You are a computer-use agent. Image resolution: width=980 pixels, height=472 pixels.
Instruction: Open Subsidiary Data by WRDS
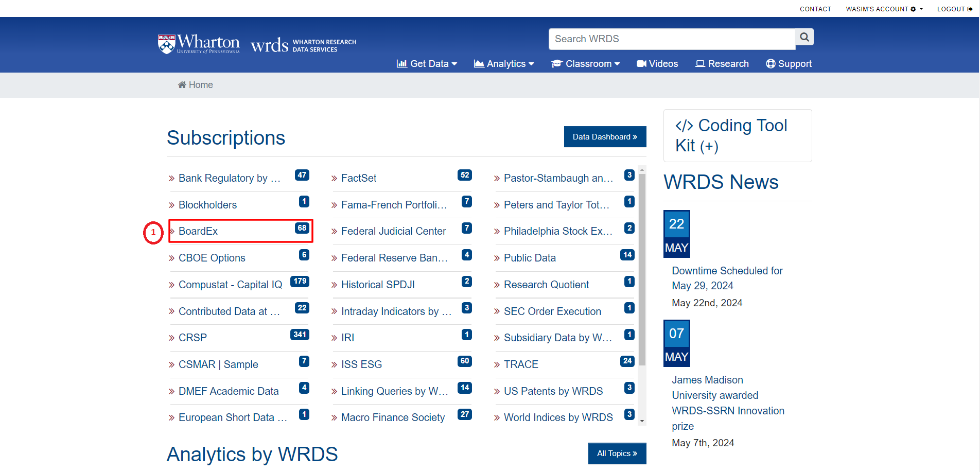[x=558, y=338]
